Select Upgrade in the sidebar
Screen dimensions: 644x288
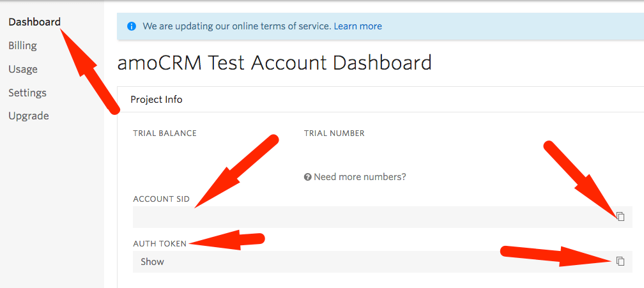pos(29,116)
